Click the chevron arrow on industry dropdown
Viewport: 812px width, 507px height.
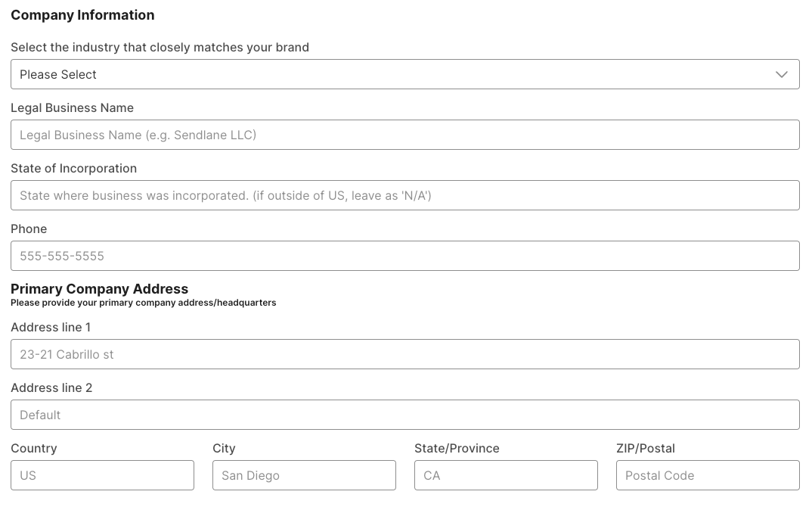(782, 74)
